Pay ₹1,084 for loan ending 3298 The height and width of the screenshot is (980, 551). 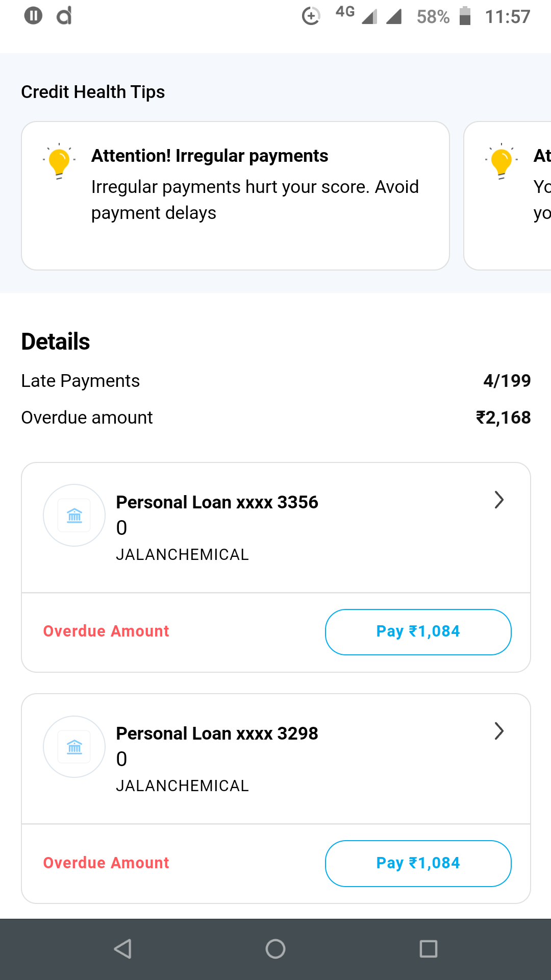coord(418,863)
